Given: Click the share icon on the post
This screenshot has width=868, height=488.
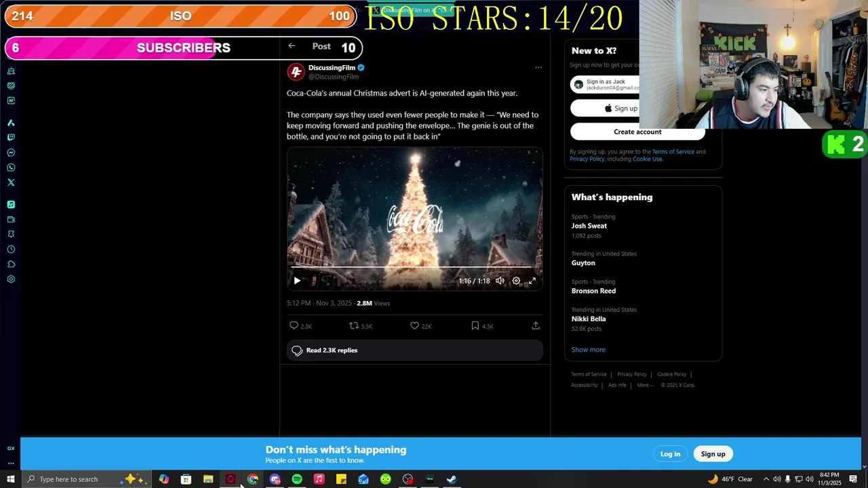Looking at the screenshot, I should 536,326.
